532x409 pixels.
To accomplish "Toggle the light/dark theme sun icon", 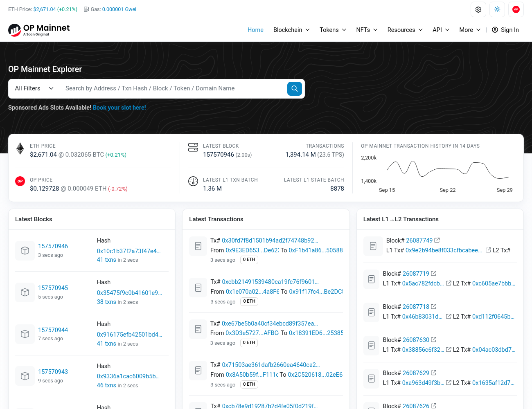I will pos(497,9).
